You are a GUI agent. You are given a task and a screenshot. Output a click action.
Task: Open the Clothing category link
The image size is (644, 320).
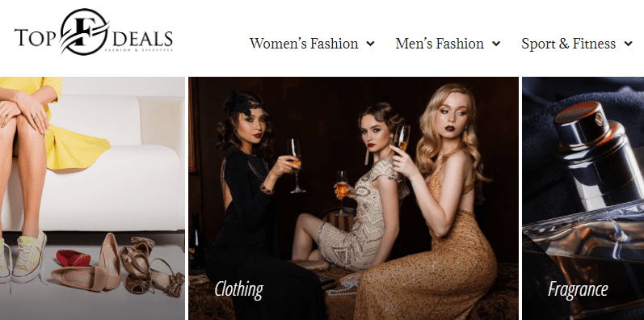click(x=238, y=289)
